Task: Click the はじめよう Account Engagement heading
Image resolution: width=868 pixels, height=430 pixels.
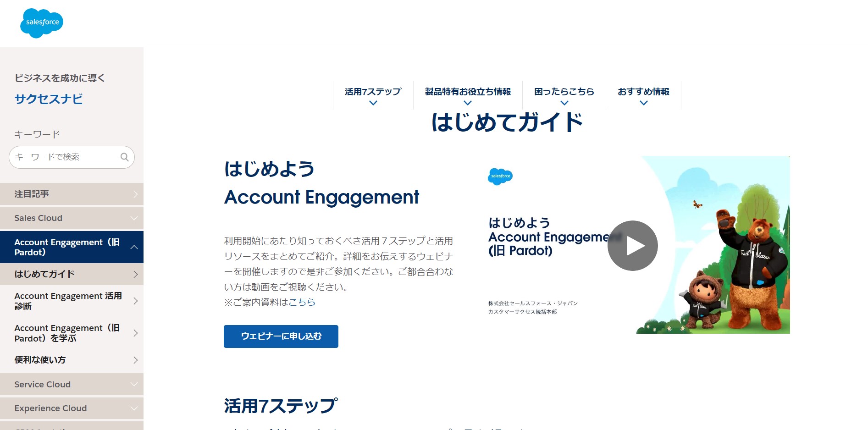Action: click(321, 183)
